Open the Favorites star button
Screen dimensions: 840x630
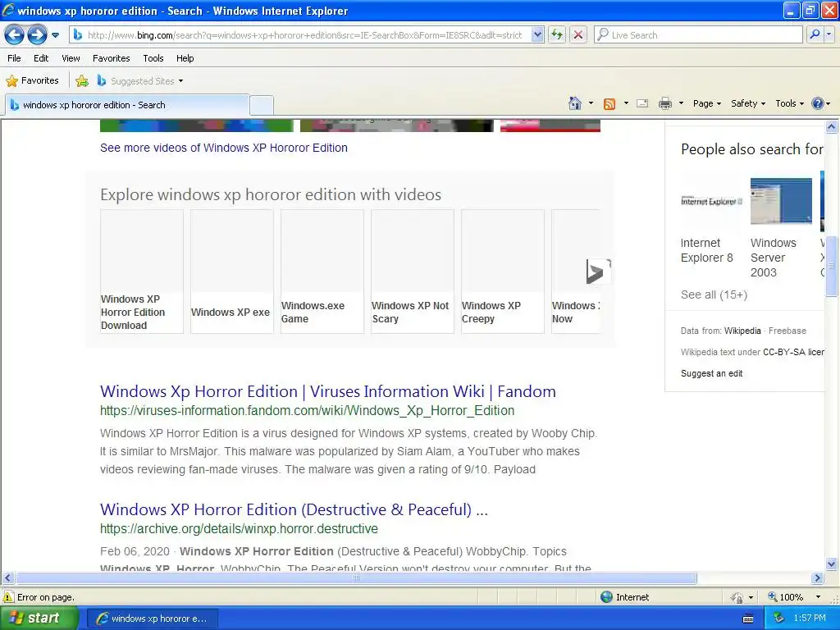coord(32,81)
